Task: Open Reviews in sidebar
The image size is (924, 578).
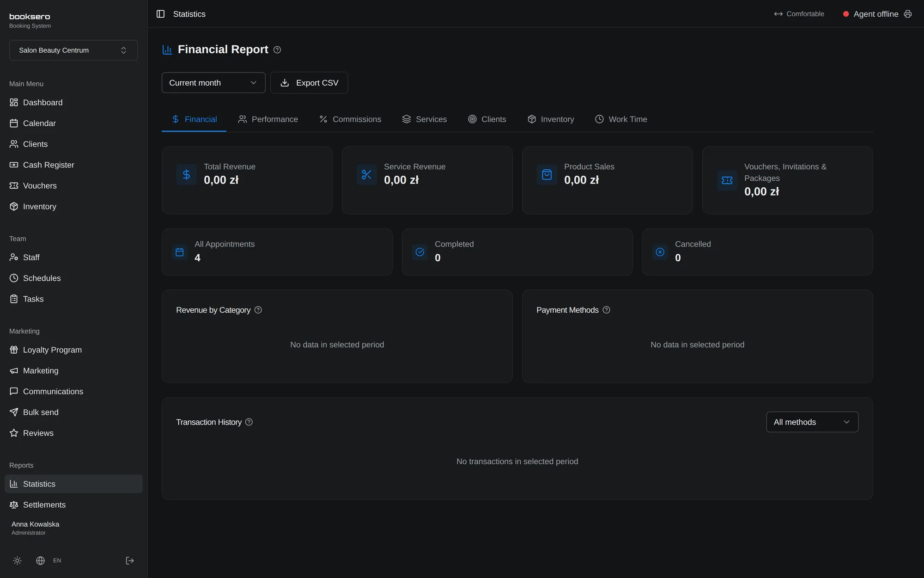Action: coord(73,433)
